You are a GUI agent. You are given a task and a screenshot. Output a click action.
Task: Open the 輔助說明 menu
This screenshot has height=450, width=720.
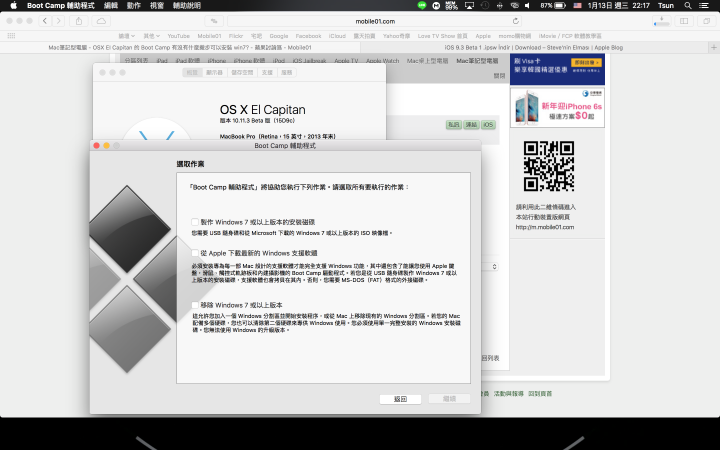tap(186, 6)
